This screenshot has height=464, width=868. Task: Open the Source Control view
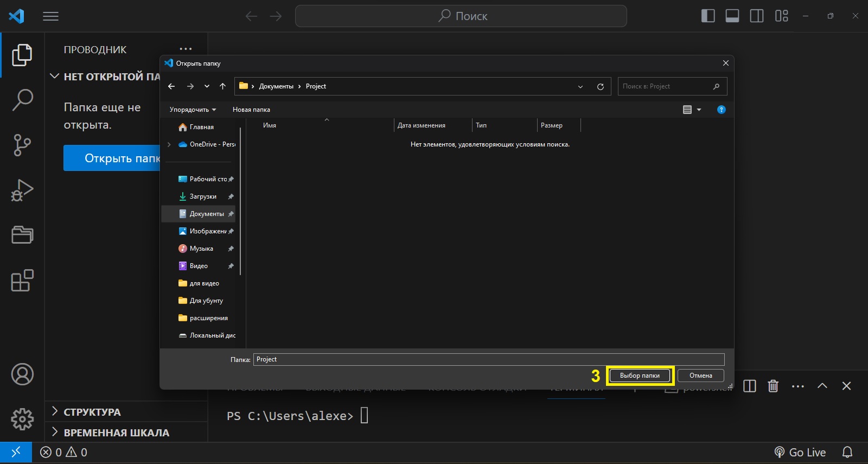coord(22,145)
